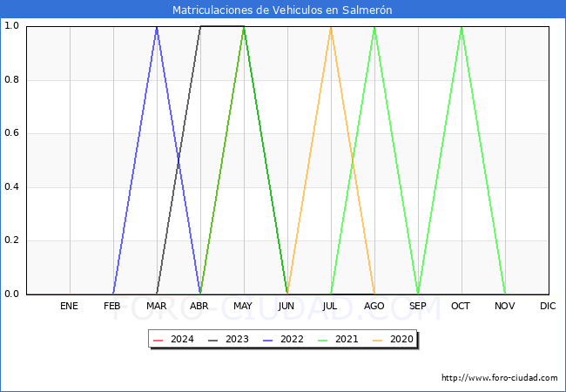Click the NOV month axis label
The image size is (566, 392).
[505, 306]
